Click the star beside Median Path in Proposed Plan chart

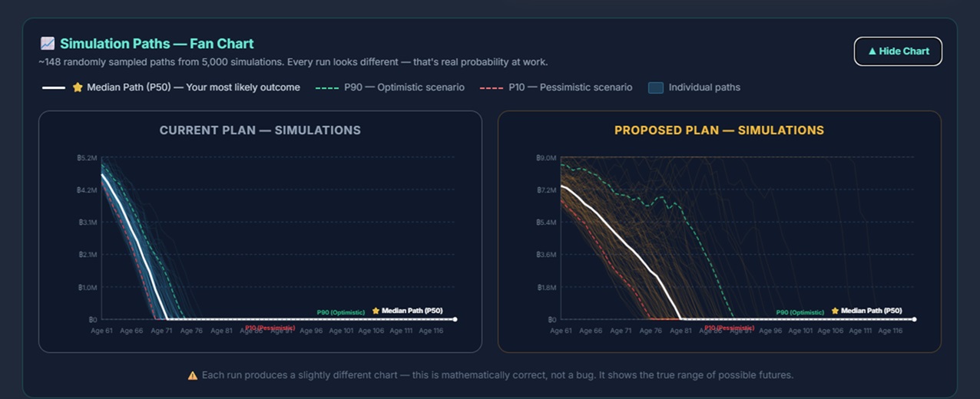pos(836,311)
